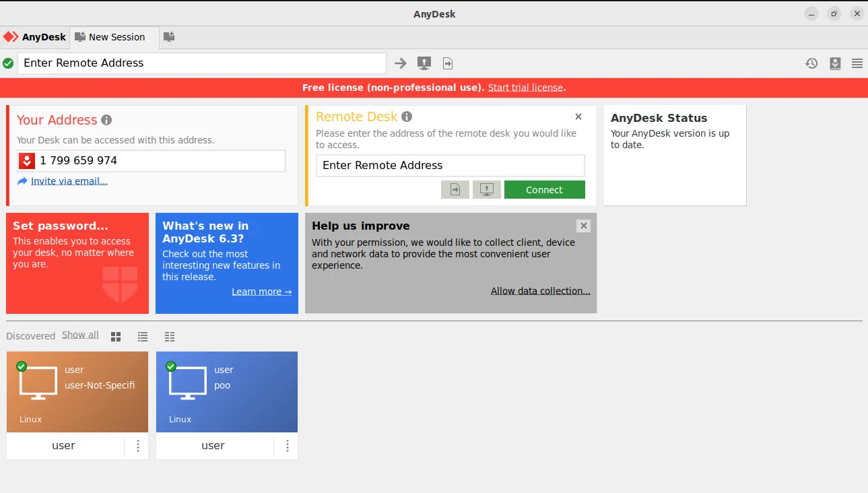Click the file transfer icon in toolbar
The width and height of the screenshot is (868, 493).
pos(448,63)
